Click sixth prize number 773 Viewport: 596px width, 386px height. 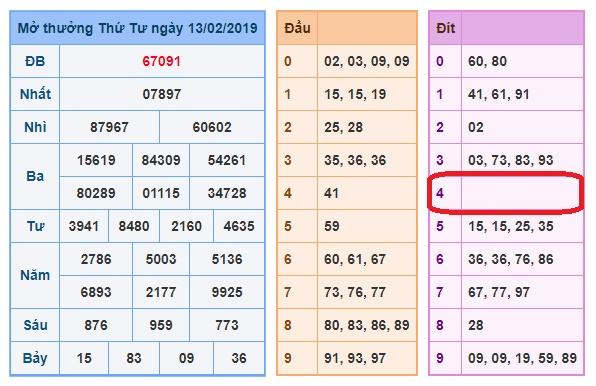click(x=227, y=326)
